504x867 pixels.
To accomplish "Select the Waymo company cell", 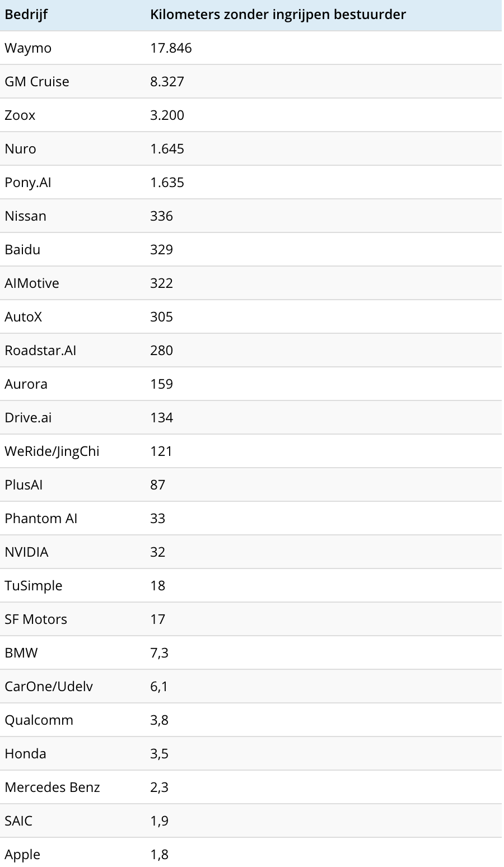I will [x=28, y=48].
